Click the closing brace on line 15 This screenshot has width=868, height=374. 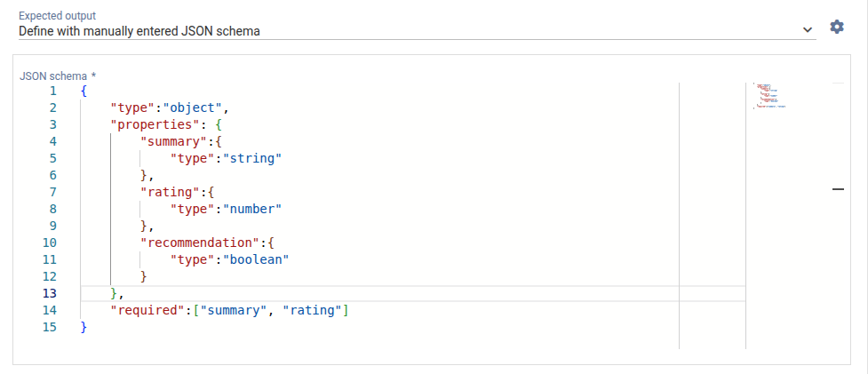(84, 327)
